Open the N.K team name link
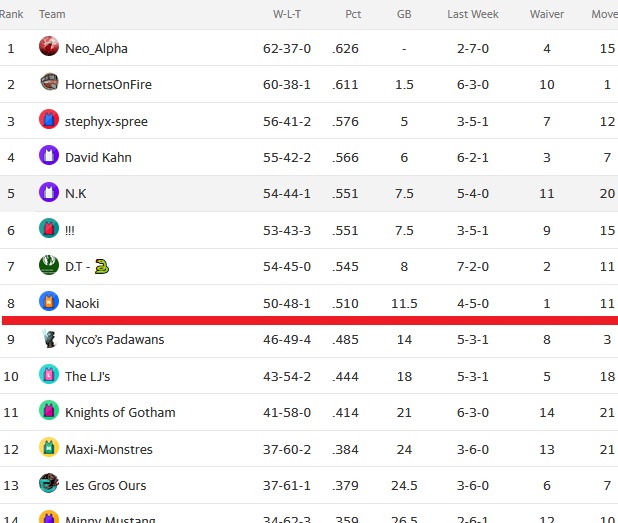 pos(76,194)
